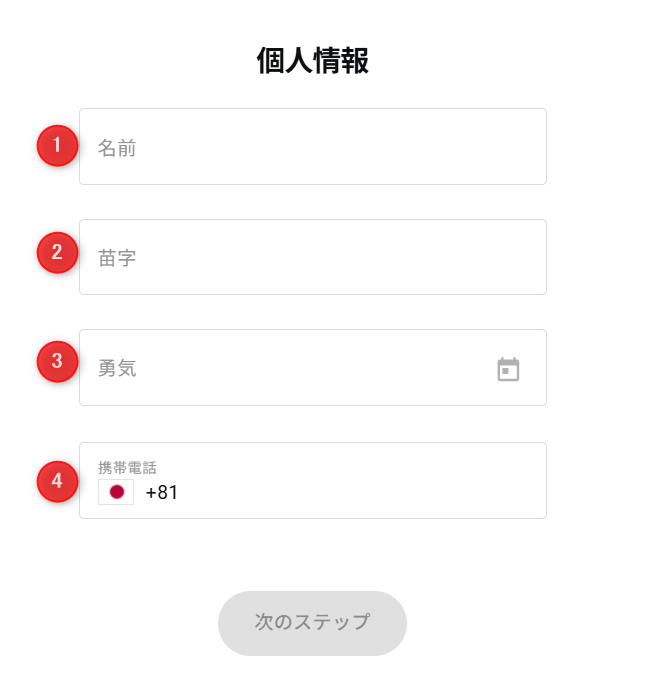664x681 pixels.
Task: Click the red step 3 badge
Action: pyautogui.click(x=57, y=361)
